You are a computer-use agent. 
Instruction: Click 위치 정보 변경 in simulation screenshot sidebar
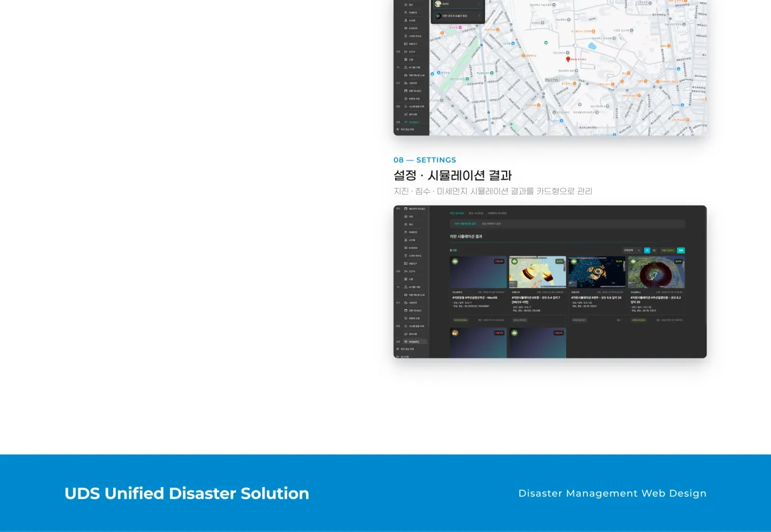tap(405, 349)
